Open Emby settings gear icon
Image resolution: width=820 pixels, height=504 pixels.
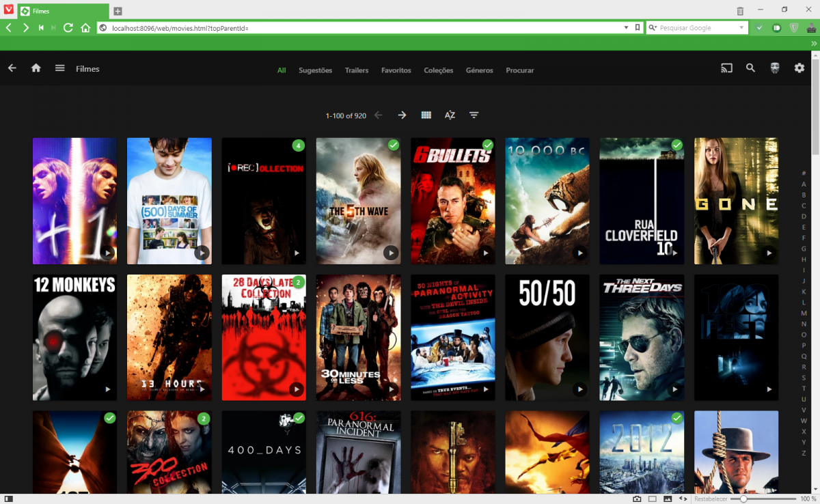click(x=799, y=68)
